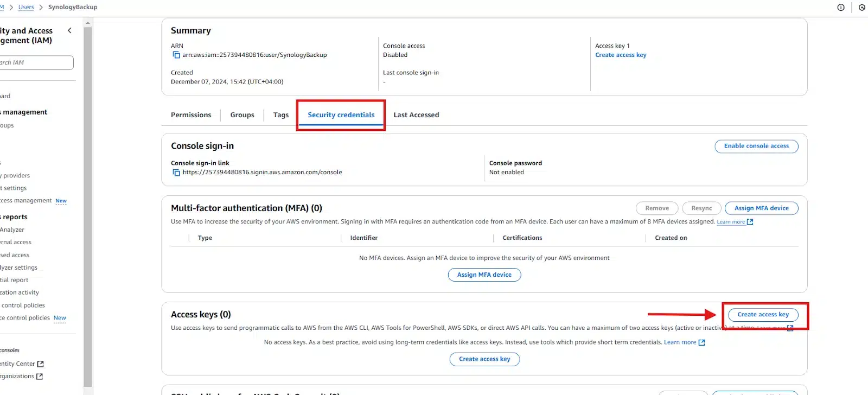This screenshot has width=868, height=395.
Task: Focus the Search IAM input field
Action: coord(36,62)
